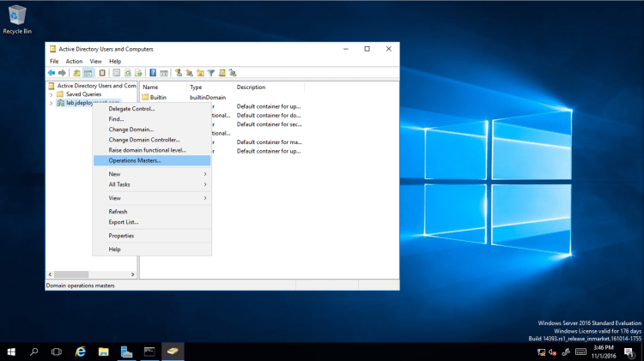Click the Export List toolbar icon
The height and width of the screenshot is (361, 644).
click(x=138, y=73)
